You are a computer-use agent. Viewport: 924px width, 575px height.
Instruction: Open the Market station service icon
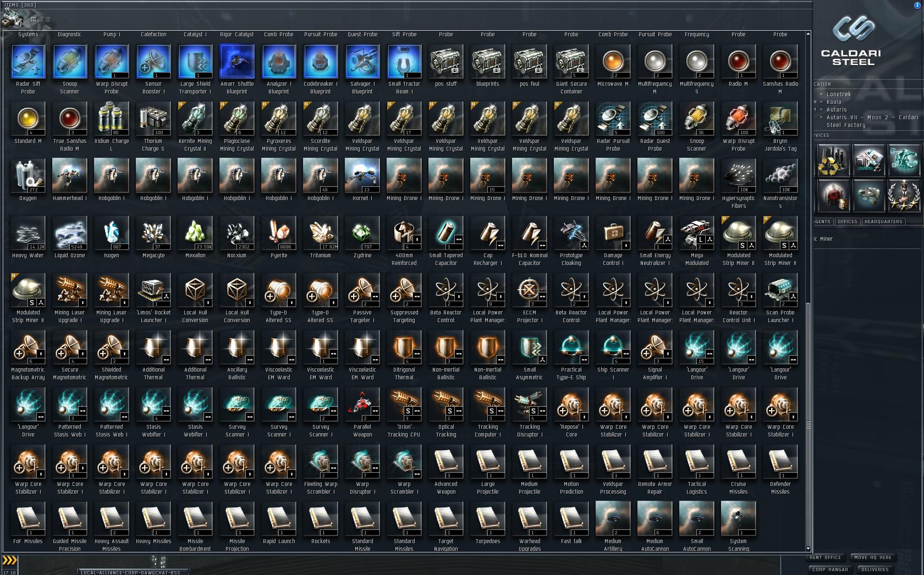tap(869, 160)
